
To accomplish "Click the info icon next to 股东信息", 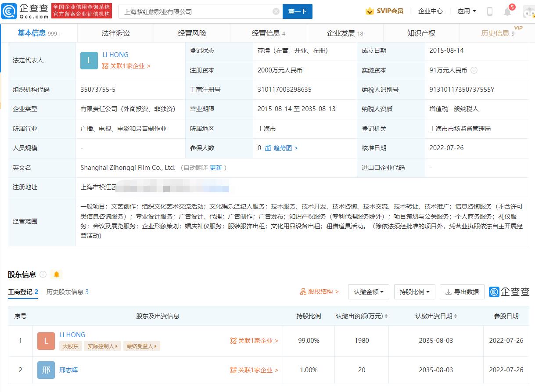I will tap(43, 274).
